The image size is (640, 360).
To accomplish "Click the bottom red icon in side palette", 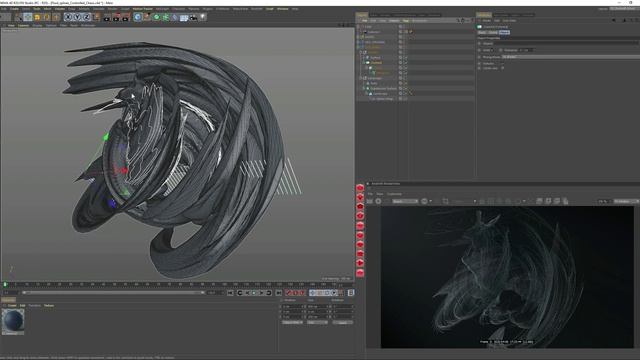I will click(x=360, y=273).
